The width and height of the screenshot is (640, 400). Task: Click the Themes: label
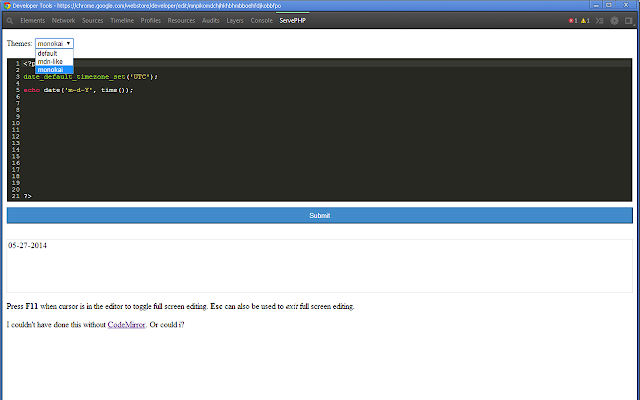point(19,43)
